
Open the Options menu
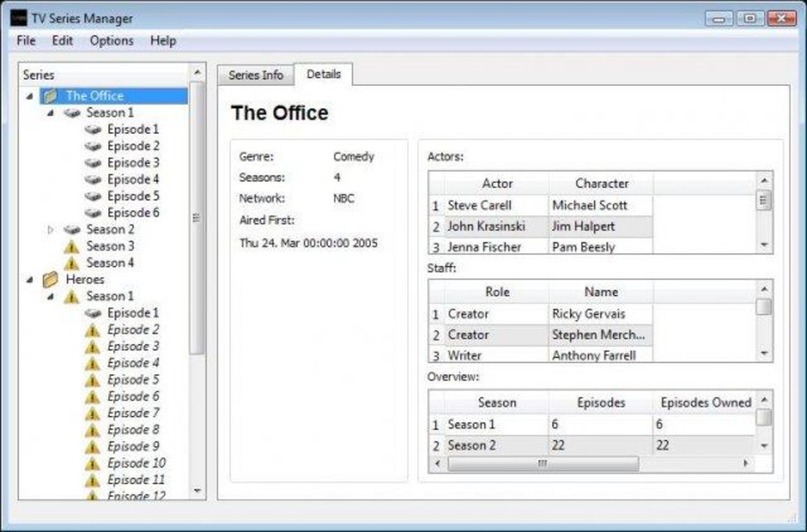[112, 41]
